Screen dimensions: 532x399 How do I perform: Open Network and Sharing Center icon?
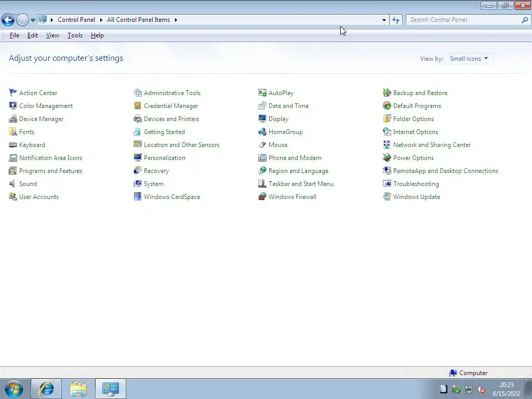click(x=387, y=145)
